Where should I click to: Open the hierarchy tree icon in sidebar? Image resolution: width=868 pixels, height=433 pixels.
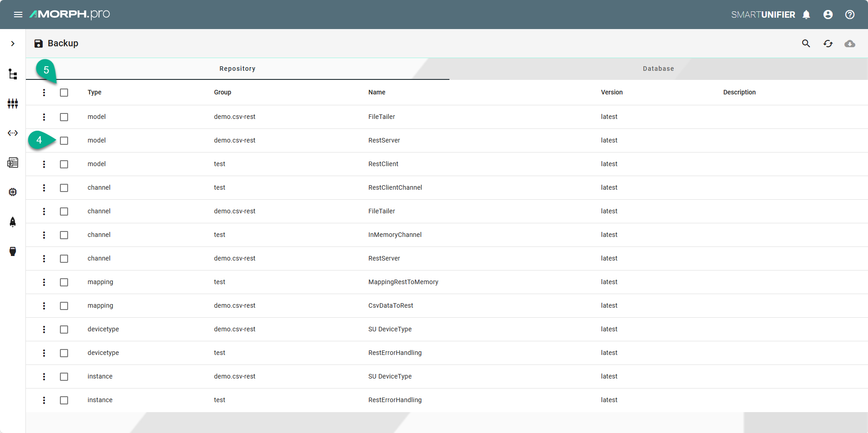point(13,74)
